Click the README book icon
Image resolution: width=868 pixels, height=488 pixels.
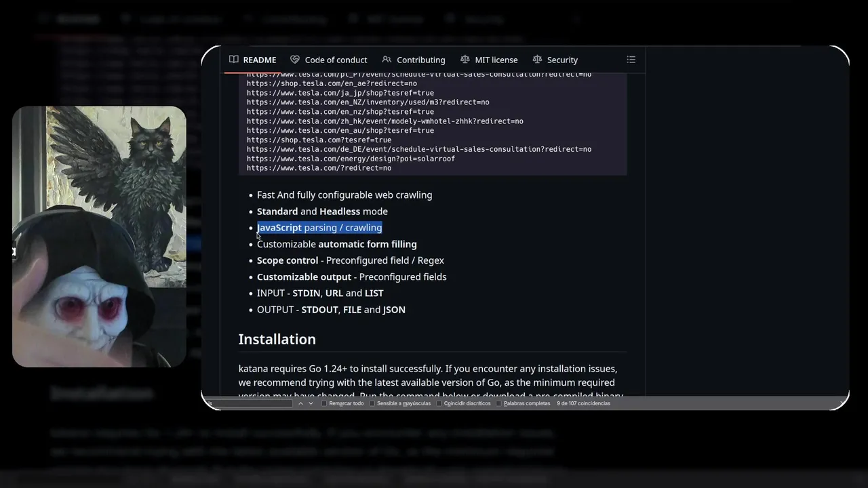pos(234,60)
